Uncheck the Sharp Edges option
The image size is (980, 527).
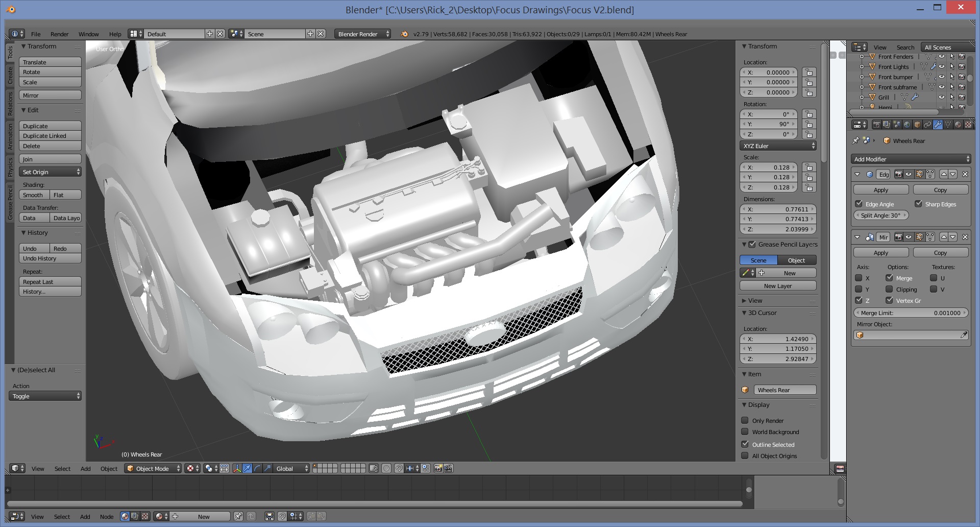[918, 204]
